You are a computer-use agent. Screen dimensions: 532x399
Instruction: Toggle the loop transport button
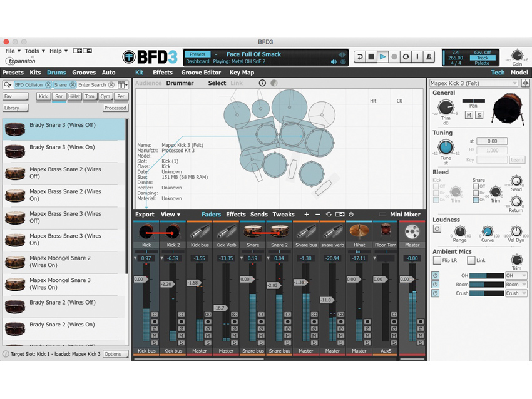click(x=406, y=57)
